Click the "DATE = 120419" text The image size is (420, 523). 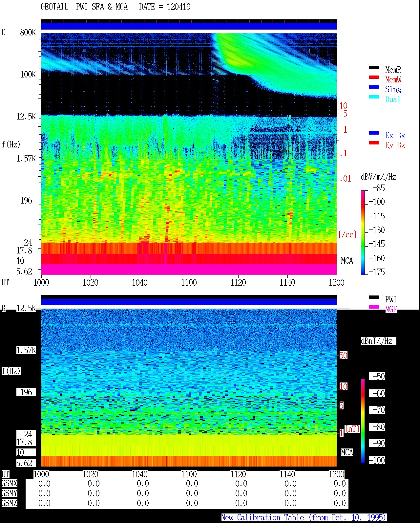point(165,7)
